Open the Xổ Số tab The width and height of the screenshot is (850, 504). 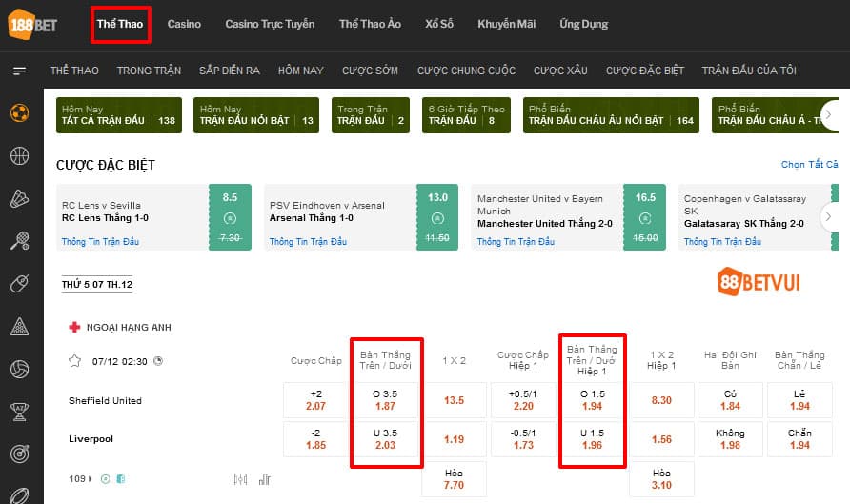439,25
